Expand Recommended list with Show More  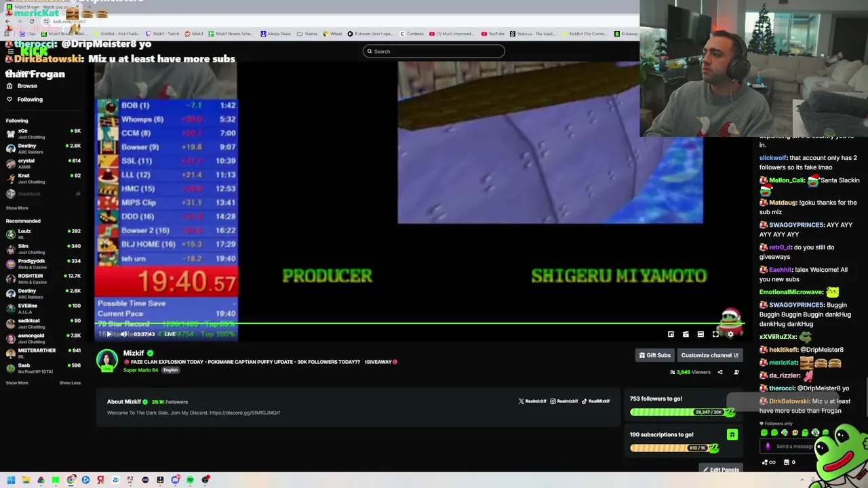tap(17, 383)
